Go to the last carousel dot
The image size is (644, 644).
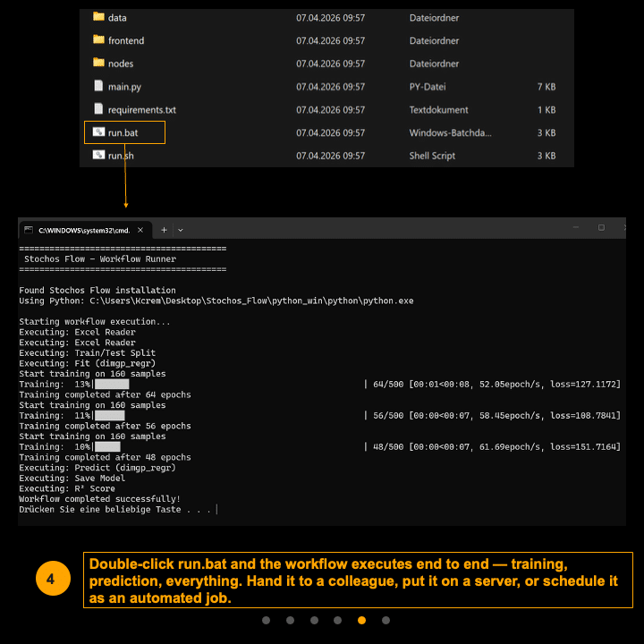pos(386,620)
